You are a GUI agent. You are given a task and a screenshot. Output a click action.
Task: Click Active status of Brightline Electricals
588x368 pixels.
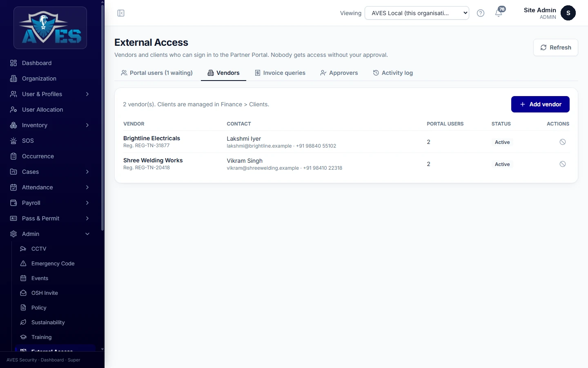pos(502,142)
